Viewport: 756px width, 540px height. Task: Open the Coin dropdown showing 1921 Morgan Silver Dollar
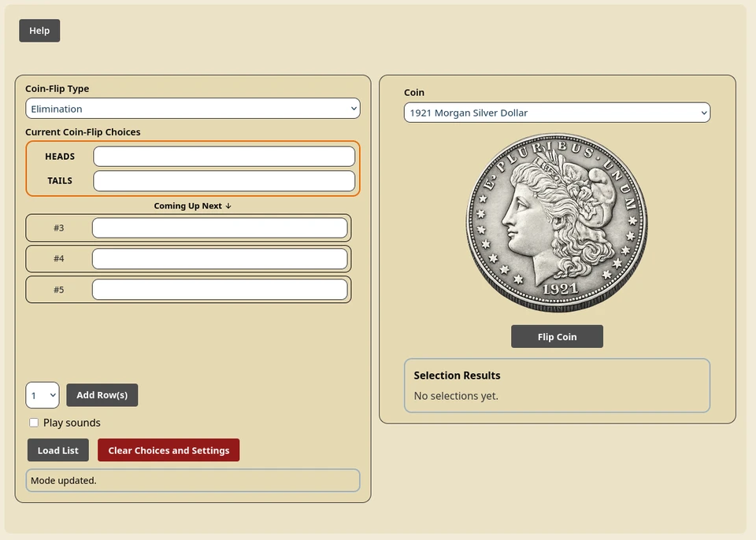557,113
